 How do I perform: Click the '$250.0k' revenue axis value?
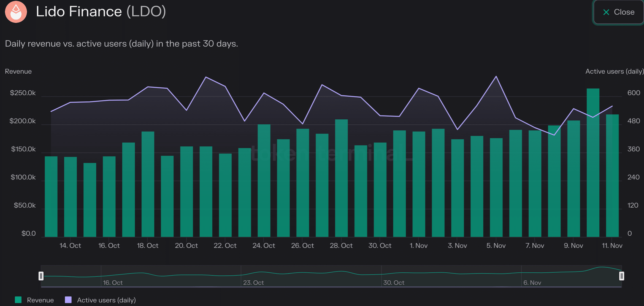pyautogui.click(x=23, y=93)
